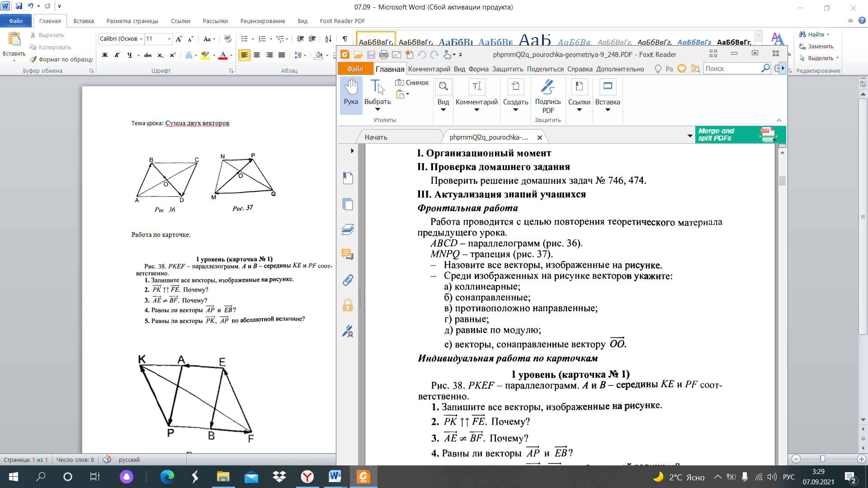Click Sort (А-Я) icon in Word ribbon
The image size is (868, 488).
coord(328,39)
